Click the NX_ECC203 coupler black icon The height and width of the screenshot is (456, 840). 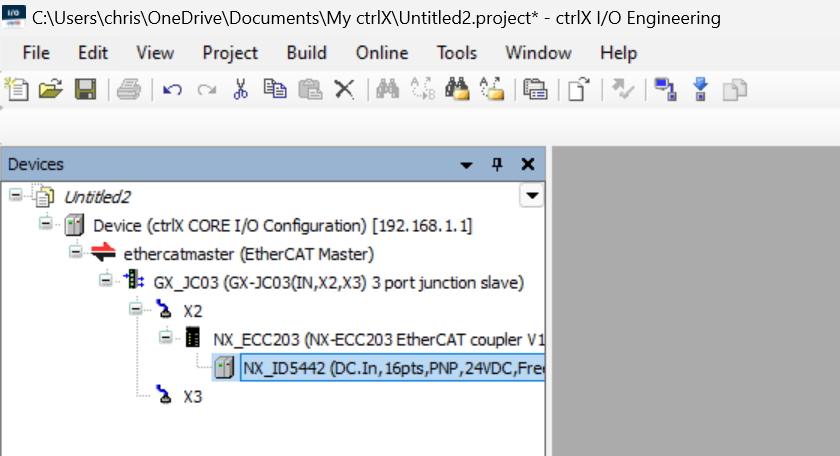(x=193, y=338)
